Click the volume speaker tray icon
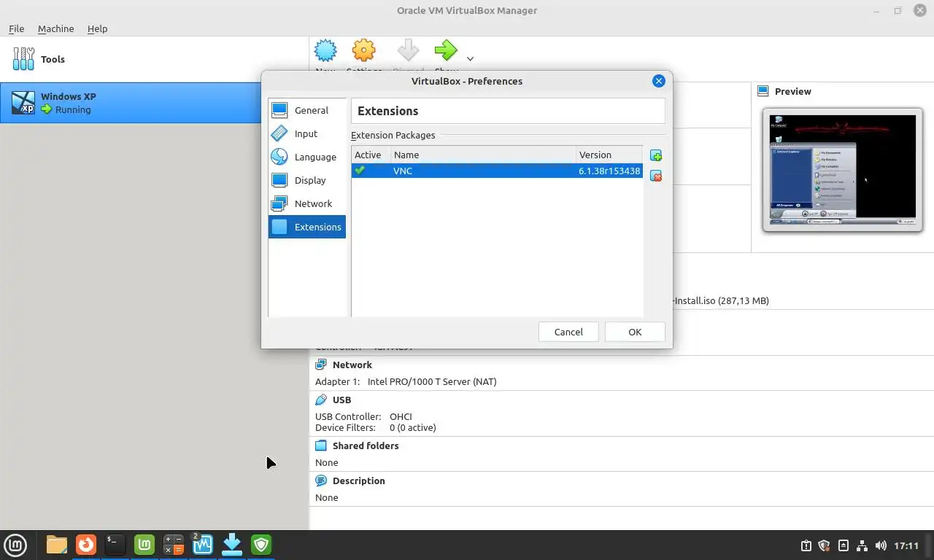Screen dimensions: 934x560 [881, 545]
